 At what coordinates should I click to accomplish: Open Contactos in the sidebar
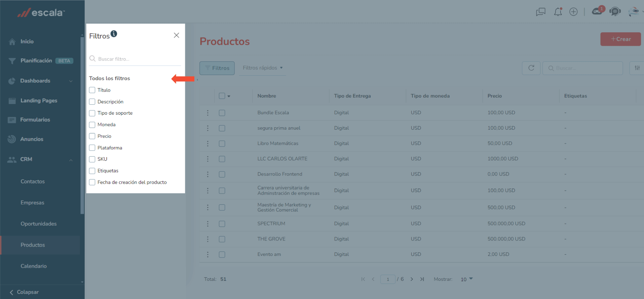pyautogui.click(x=33, y=181)
